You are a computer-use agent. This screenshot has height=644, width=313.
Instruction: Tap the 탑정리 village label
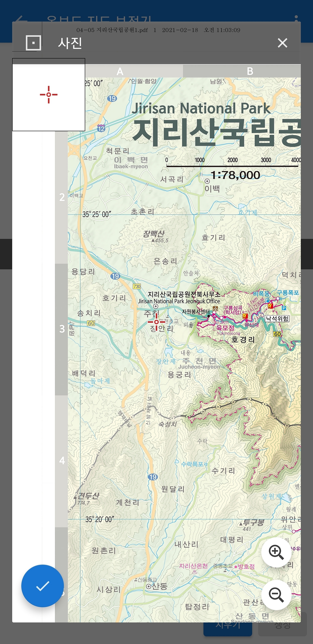[x=197, y=607]
